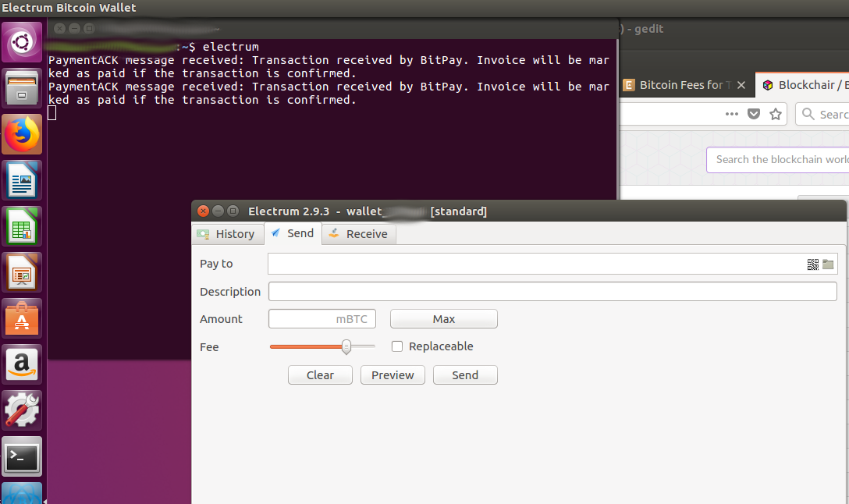The height and width of the screenshot is (504, 849).
Task: Click the 'electrum' command text in terminal
Action: tap(231, 47)
